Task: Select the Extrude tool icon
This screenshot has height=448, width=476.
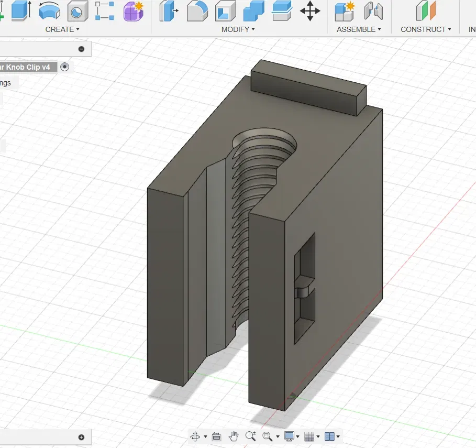Action: 21,11
